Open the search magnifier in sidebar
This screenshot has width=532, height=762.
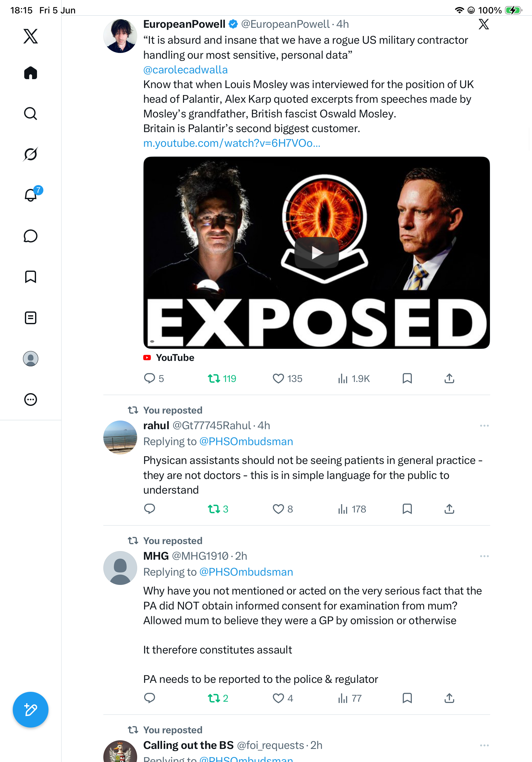tap(31, 114)
